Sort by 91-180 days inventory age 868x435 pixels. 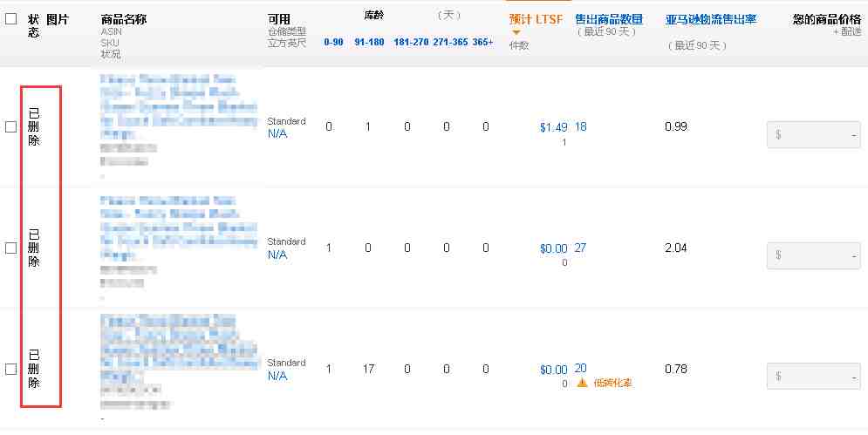[x=369, y=42]
